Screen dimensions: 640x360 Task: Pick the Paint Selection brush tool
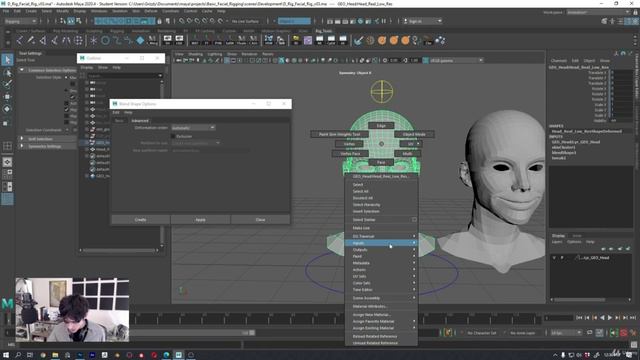pyautogui.click(x=7, y=84)
